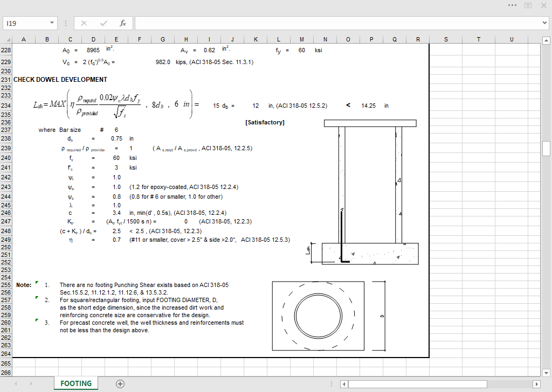Click the η value 0.7
The image size is (552, 392).
point(116,240)
